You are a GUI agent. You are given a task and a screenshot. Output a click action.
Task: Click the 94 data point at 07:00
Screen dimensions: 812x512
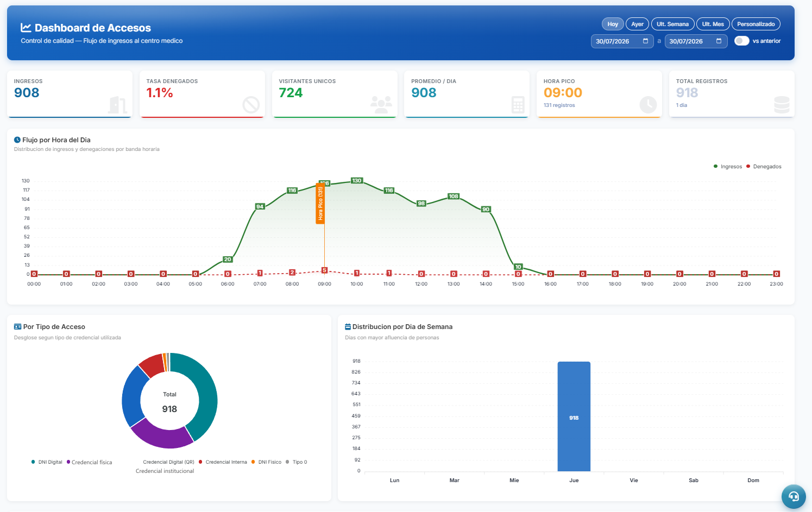point(260,206)
